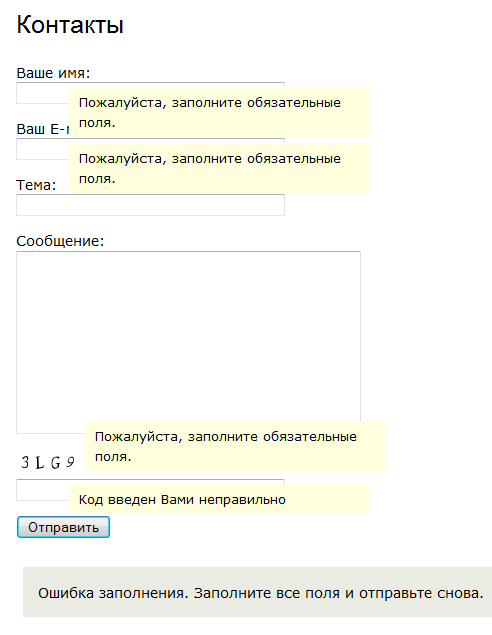Viewport: 492px width, 635px height.
Task: Focus the 'Ваш E-mail' text field
Action: pos(43,149)
